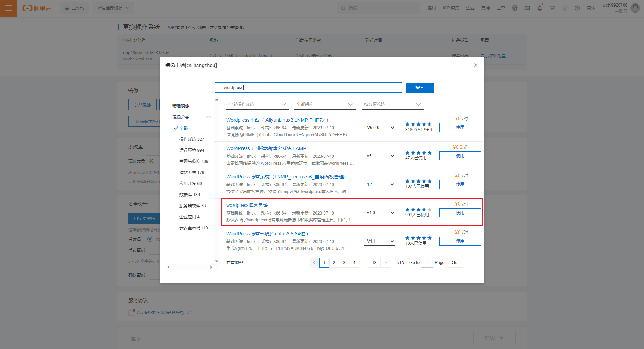Open the 全部架构 filter dropdown
644x349 pixels.
(325, 104)
